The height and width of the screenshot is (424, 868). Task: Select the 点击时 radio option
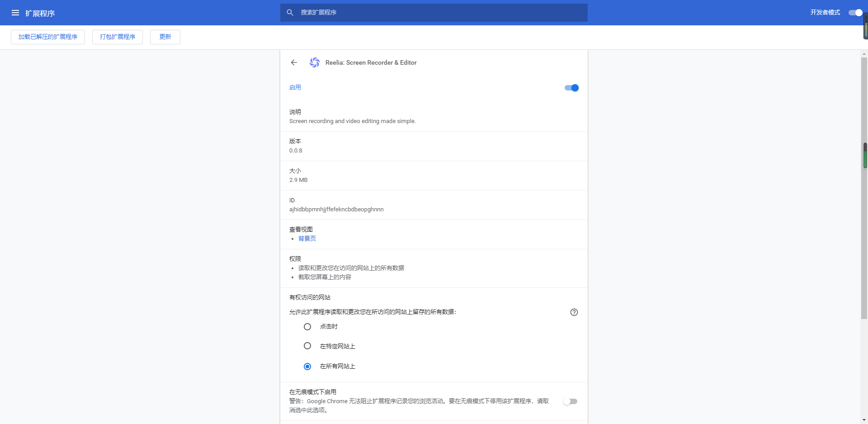click(307, 326)
